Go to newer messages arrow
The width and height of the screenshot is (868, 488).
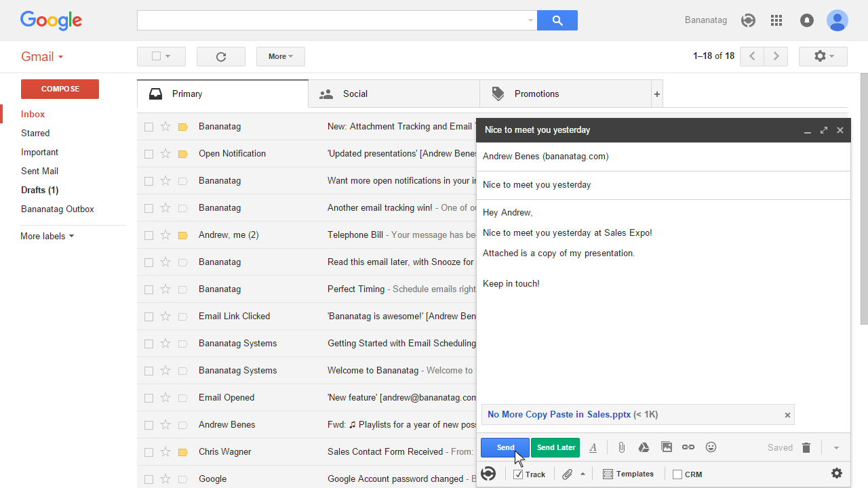(x=752, y=56)
